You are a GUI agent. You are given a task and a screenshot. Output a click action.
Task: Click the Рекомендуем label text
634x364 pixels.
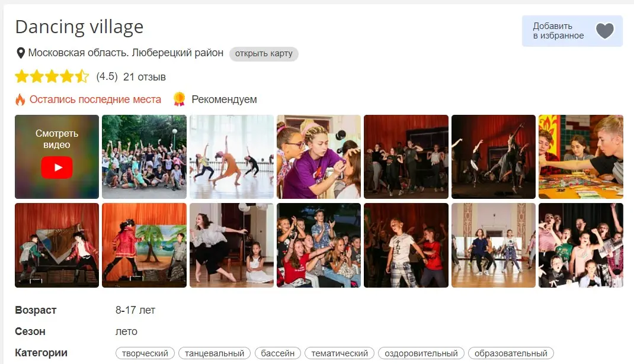pos(224,99)
